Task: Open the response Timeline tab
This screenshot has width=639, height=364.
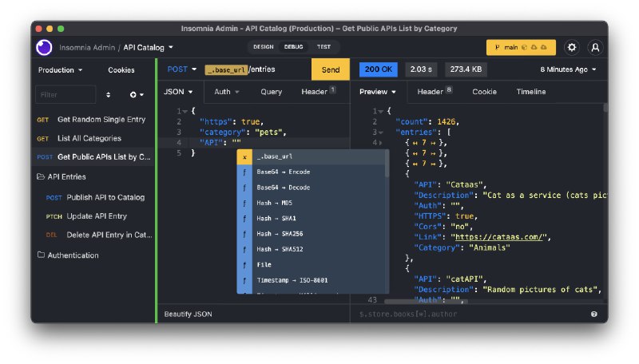Action: point(531,92)
